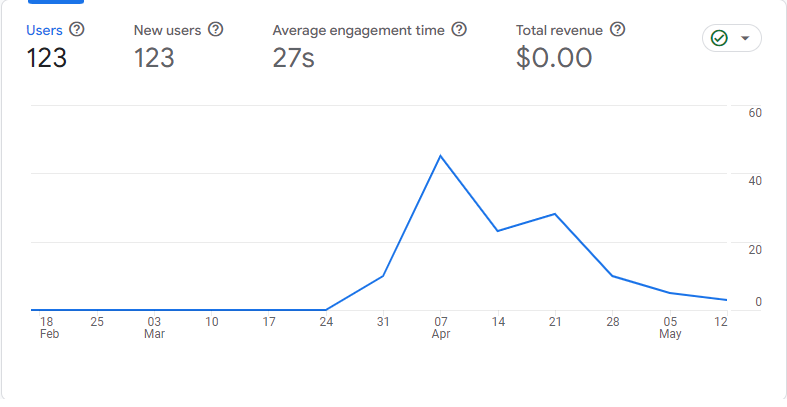Click the $0.00 total revenue value

click(554, 58)
